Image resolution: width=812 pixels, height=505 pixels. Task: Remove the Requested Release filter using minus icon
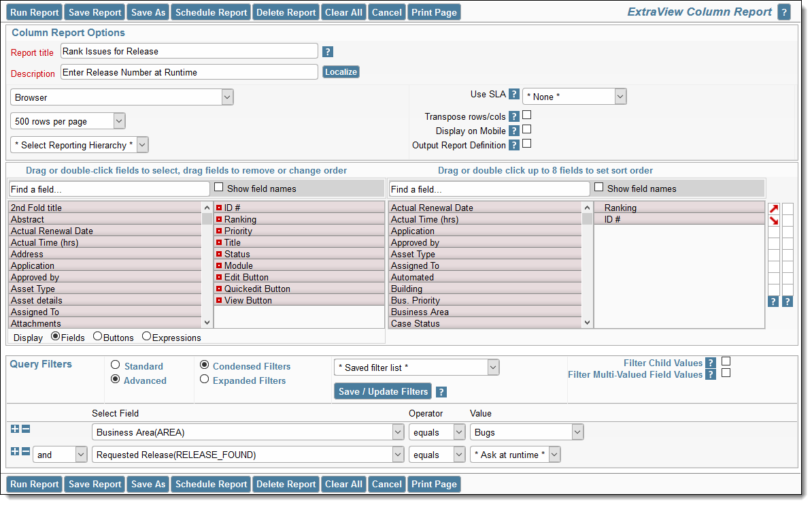[x=24, y=451]
